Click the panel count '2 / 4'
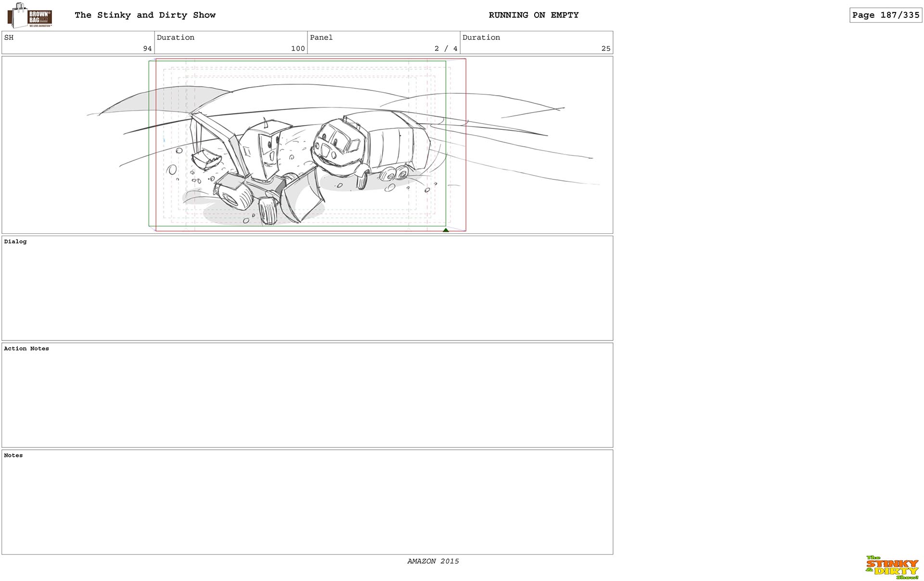This screenshot has height=581, width=924. [446, 49]
